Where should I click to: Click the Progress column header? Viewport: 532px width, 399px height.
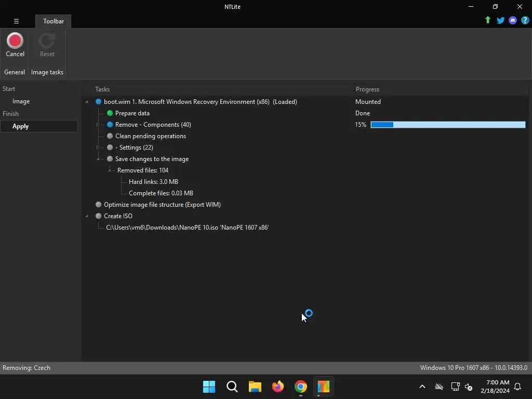tap(367, 89)
